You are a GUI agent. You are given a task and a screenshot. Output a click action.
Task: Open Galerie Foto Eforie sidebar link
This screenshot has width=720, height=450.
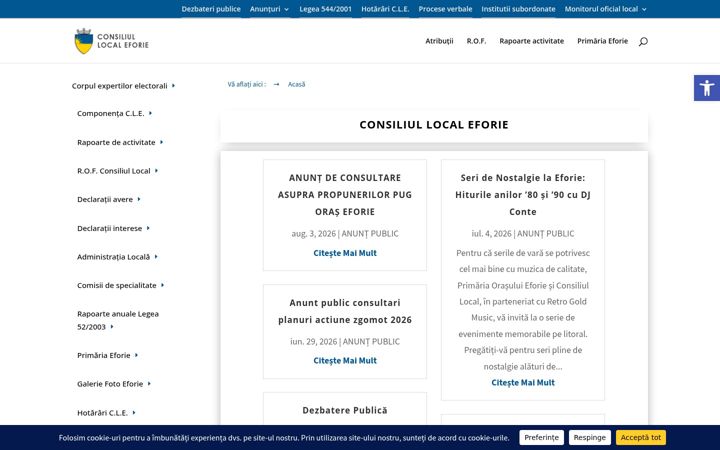pyautogui.click(x=110, y=383)
